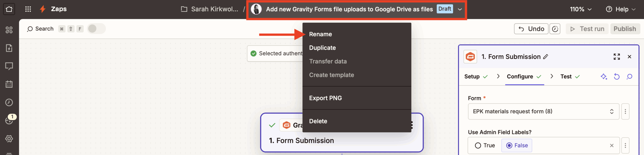Click the Undo button
The image size is (644, 155).
coord(531,29)
